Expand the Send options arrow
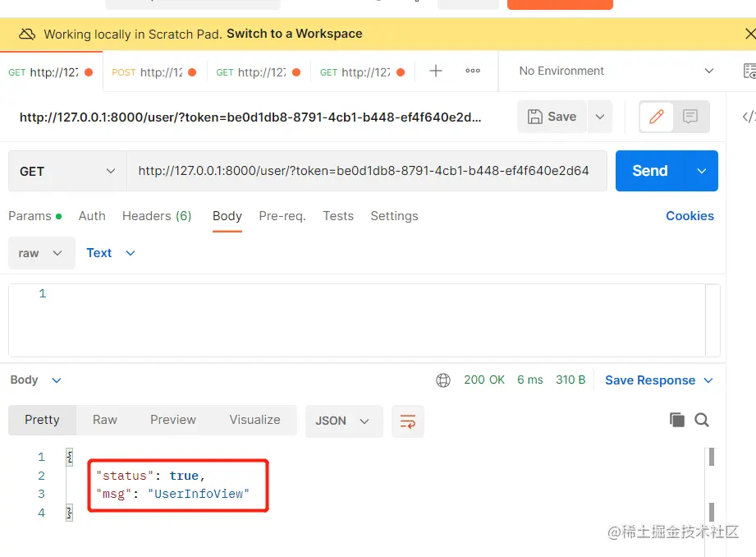The height and width of the screenshot is (557, 756). (702, 171)
